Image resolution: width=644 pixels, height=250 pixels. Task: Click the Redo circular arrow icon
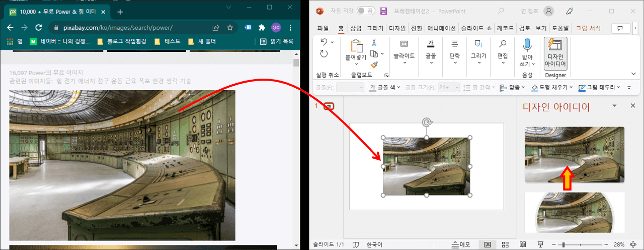point(324,53)
